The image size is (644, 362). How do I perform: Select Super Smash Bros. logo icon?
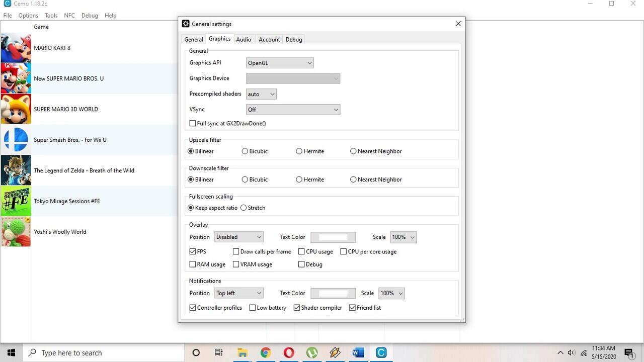[x=16, y=140]
